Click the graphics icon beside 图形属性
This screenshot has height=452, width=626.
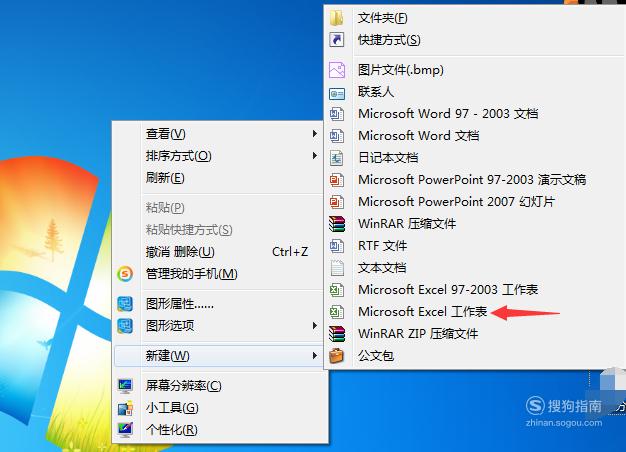[125, 304]
